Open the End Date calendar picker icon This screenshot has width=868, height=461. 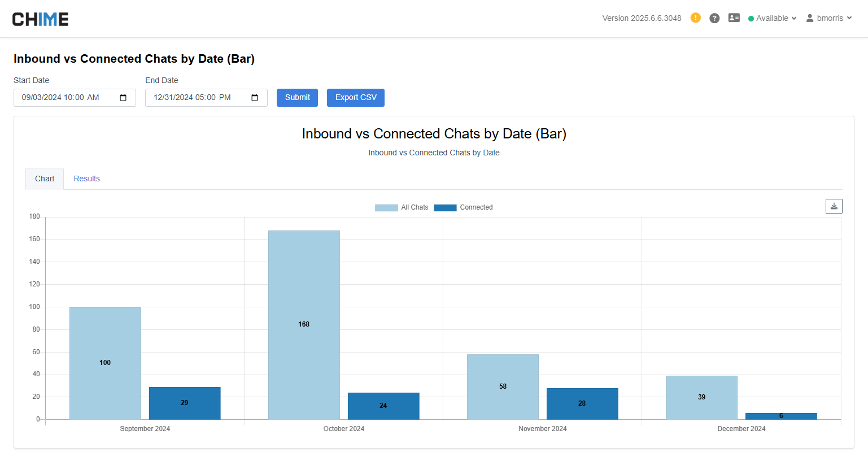tap(255, 98)
